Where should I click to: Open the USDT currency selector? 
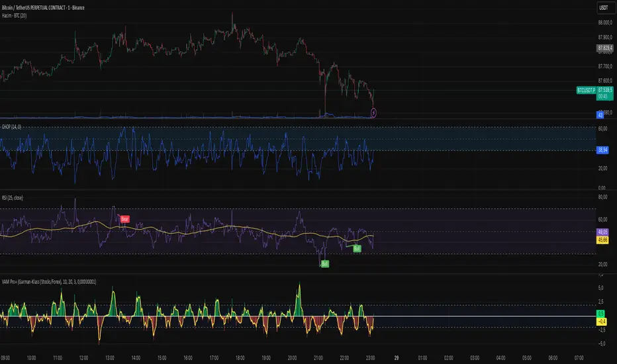[x=604, y=8]
